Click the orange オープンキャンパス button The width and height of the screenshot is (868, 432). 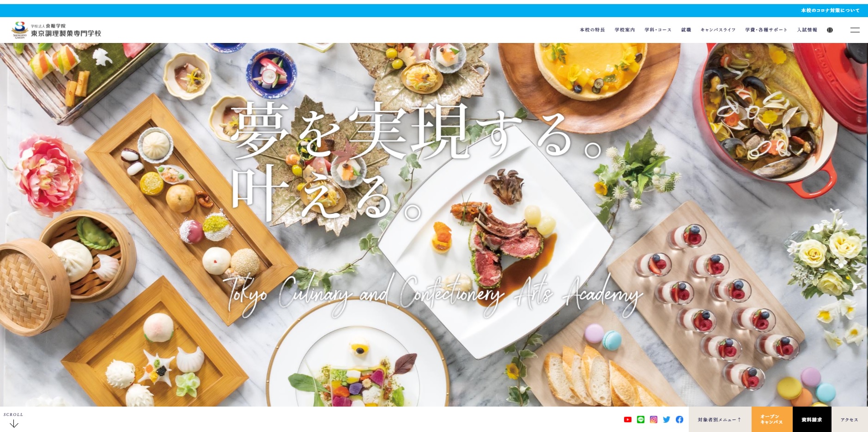click(x=772, y=420)
